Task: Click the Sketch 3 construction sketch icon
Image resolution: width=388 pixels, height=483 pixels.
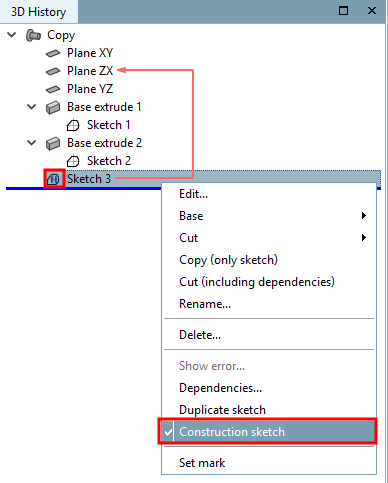Action: (54, 179)
